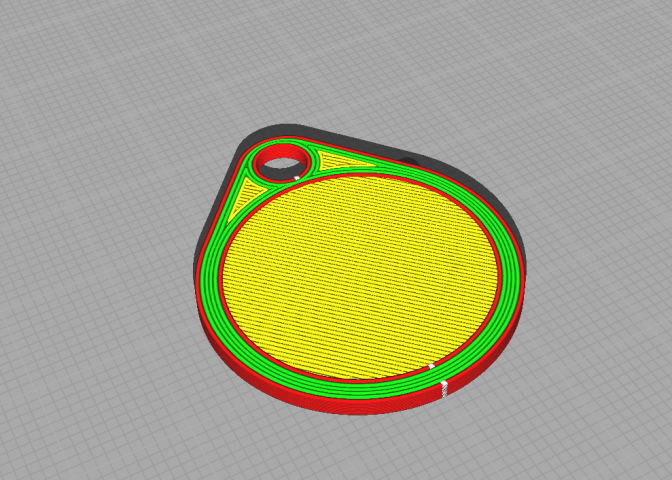This screenshot has height=480, width=672.
Task: Click the keyring hole in the model
Action: 281,165
